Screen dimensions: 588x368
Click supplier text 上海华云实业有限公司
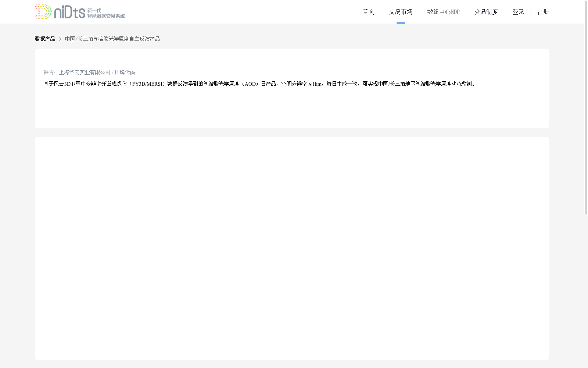85,72
